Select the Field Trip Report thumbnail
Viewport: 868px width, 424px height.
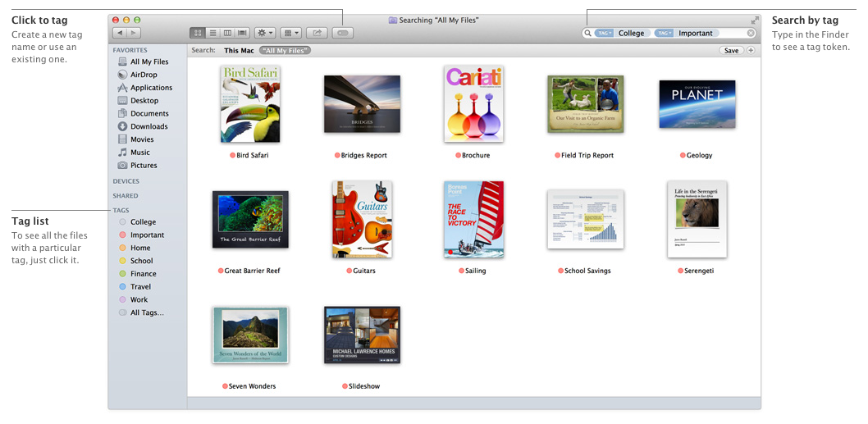click(x=586, y=104)
